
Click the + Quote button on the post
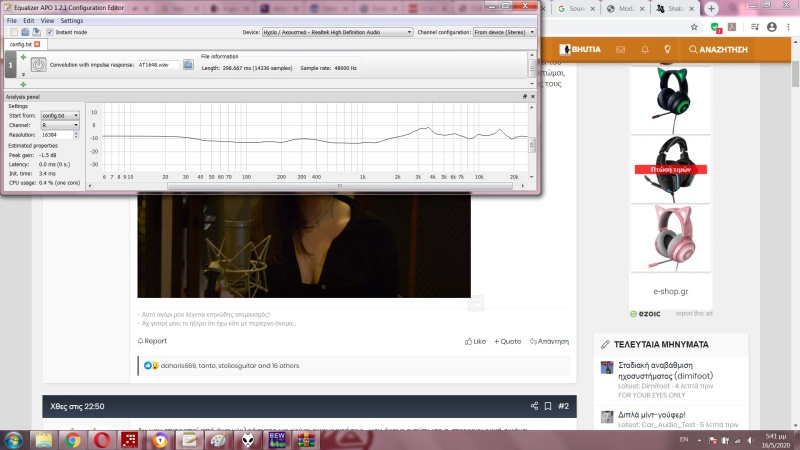507,341
